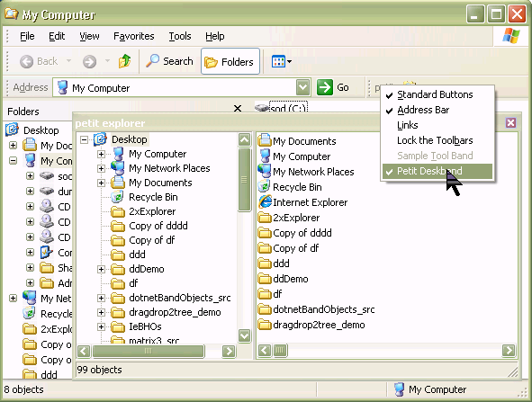532x402 pixels.
Task: Open the Tools menu
Action: tap(180, 36)
